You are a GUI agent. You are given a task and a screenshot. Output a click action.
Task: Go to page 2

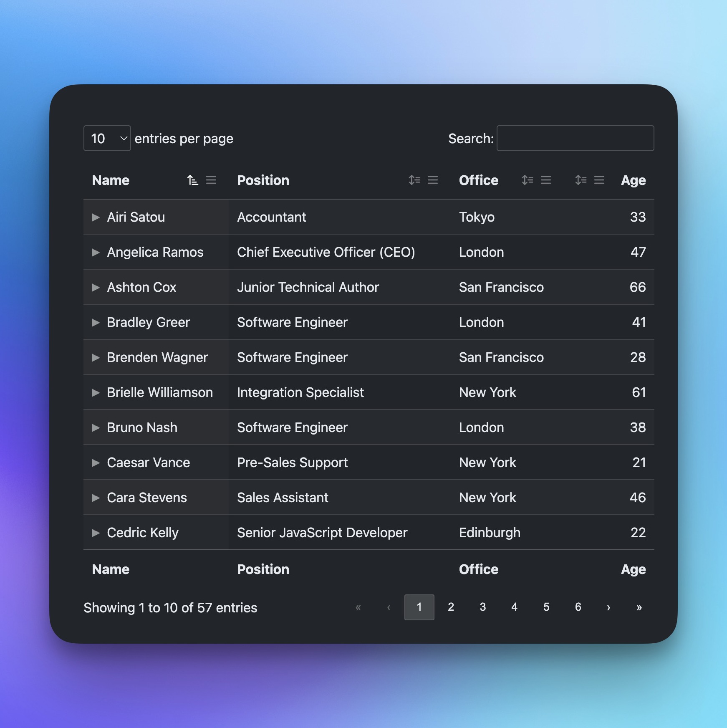tap(451, 607)
